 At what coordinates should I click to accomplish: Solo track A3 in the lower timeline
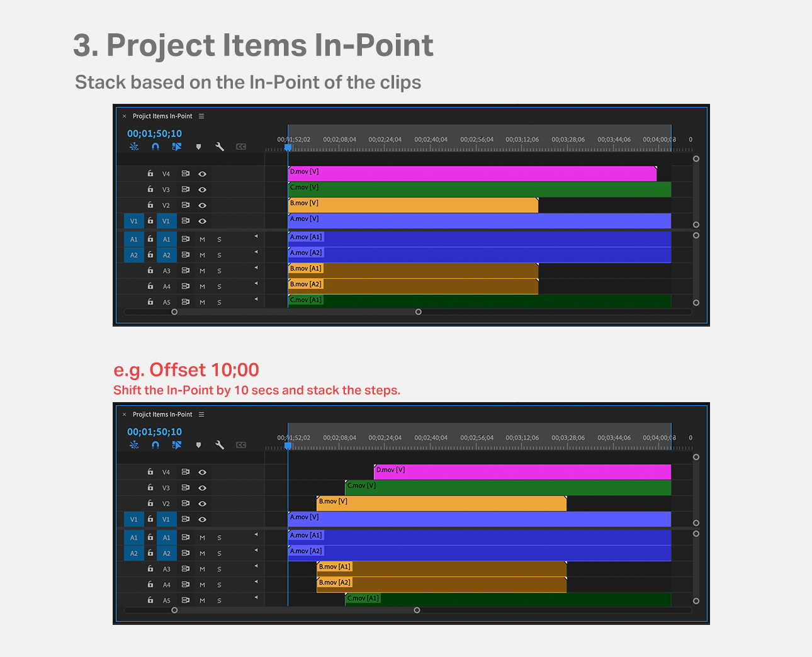point(219,570)
